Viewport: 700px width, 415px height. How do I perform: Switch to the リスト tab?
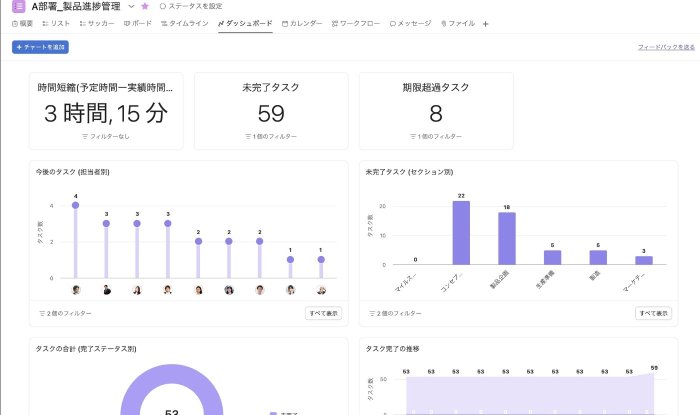[56, 23]
